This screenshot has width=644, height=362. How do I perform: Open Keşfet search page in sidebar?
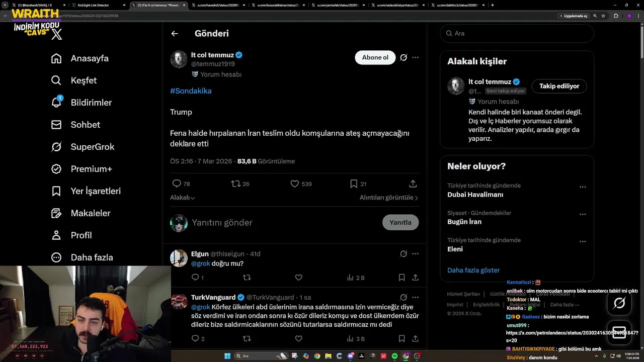pos(74,80)
